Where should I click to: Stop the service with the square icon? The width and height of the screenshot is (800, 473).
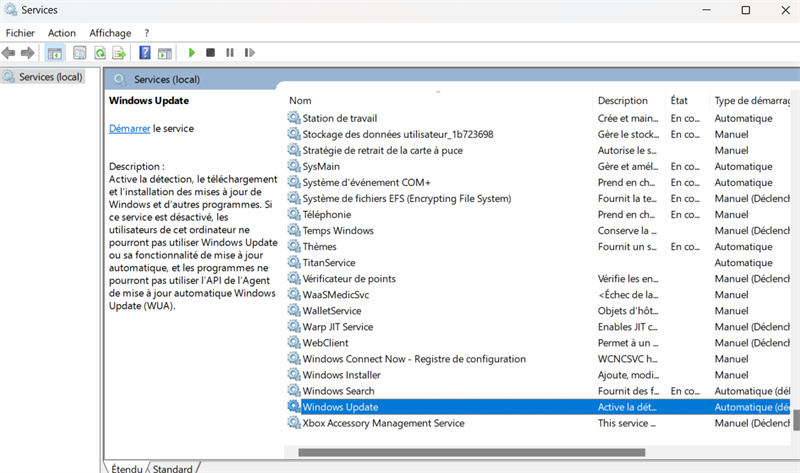click(210, 53)
